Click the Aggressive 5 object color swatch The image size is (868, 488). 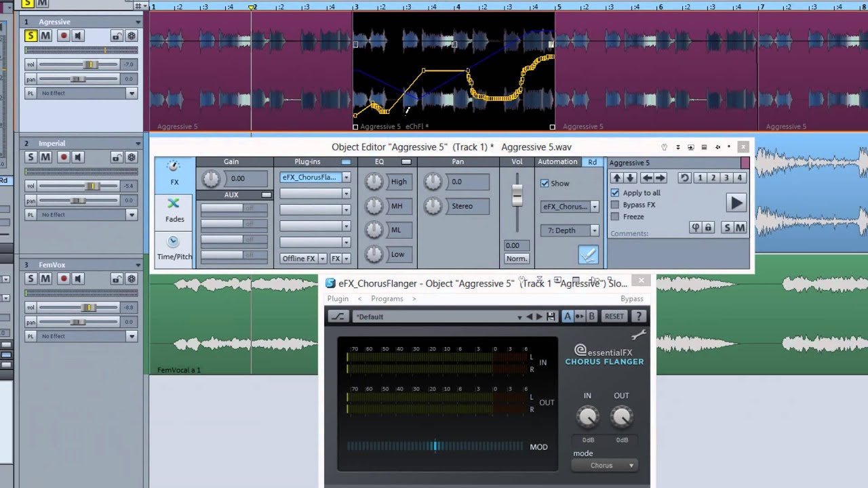745,163
